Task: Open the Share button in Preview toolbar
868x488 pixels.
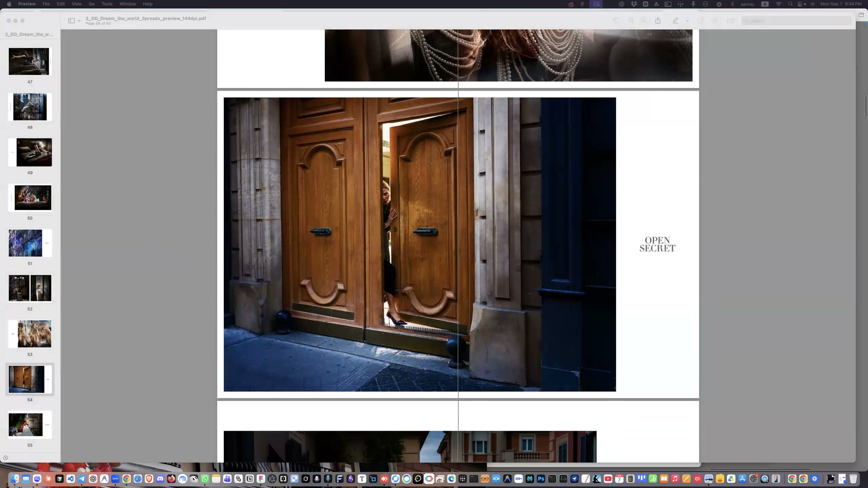Action: (x=658, y=21)
